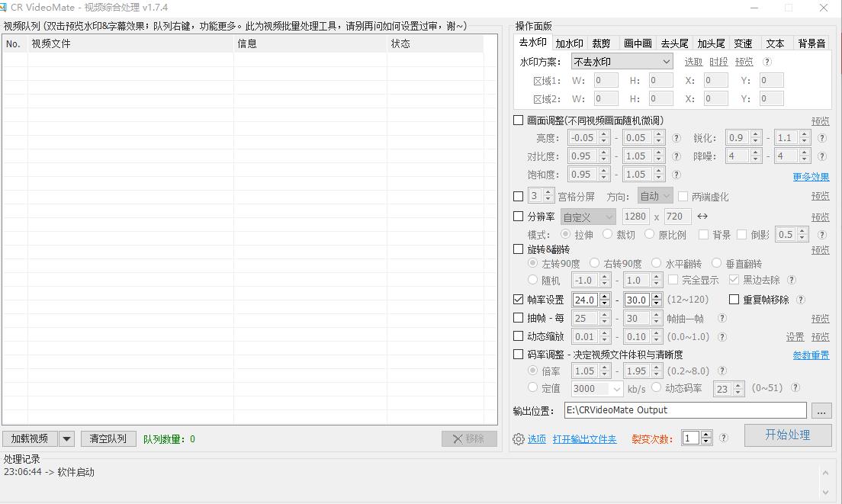This screenshot has width=842, height=504.
Task: Open the 打开输出文件夹 link
Action: tap(584, 439)
